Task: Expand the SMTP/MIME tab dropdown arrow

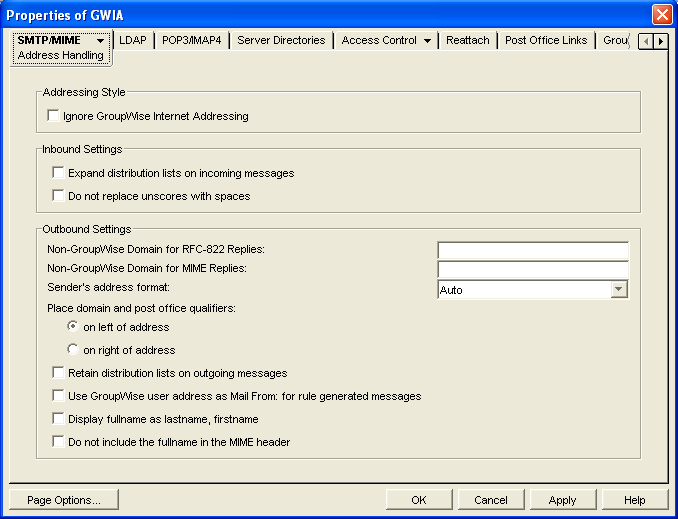Action: [x=100, y=41]
